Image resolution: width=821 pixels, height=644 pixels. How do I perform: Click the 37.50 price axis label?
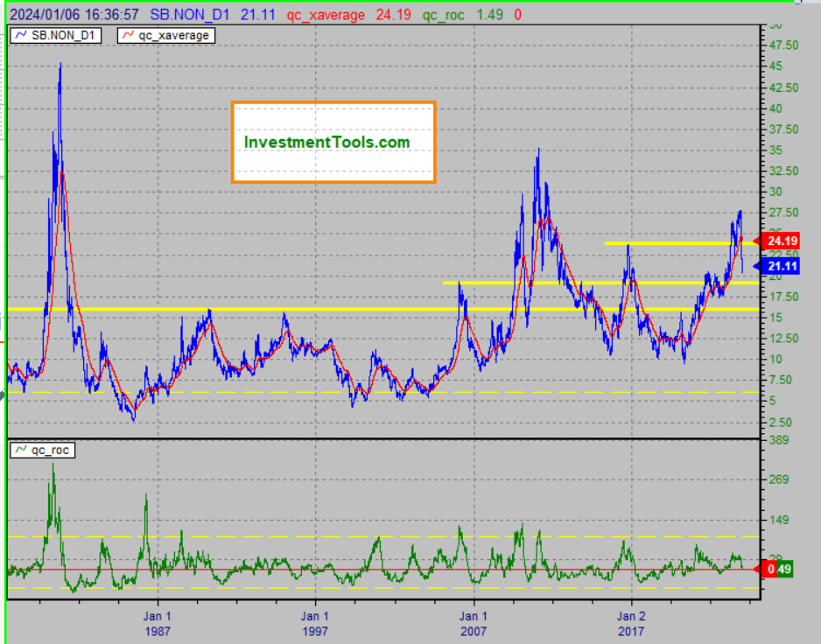pos(784,129)
